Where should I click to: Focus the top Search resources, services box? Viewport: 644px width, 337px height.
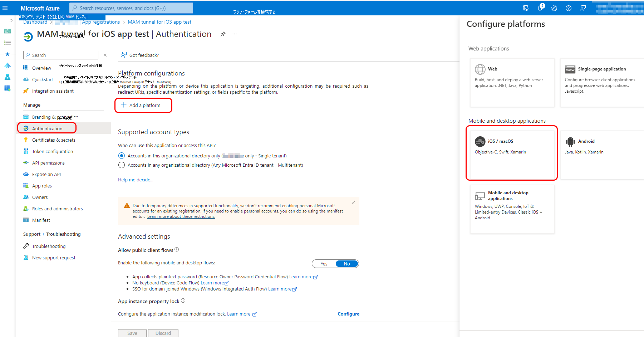coord(131,8)
